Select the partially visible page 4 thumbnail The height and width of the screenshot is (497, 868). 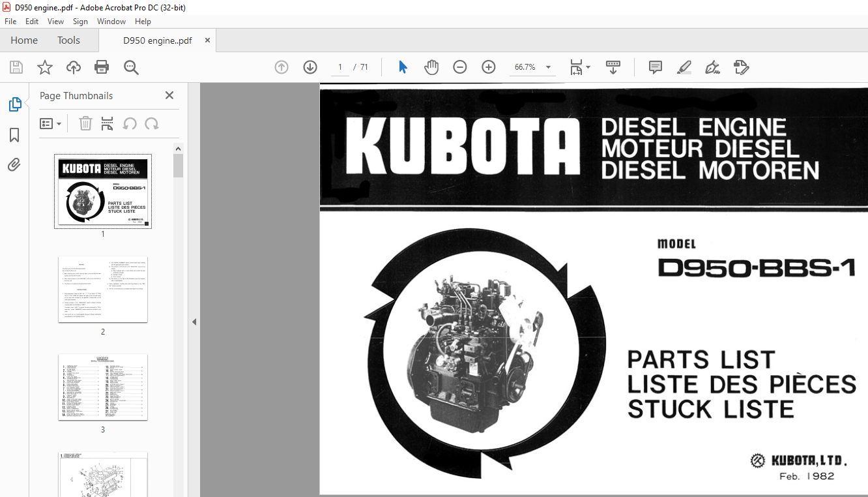pyautogui.click(x=103, y=474)
